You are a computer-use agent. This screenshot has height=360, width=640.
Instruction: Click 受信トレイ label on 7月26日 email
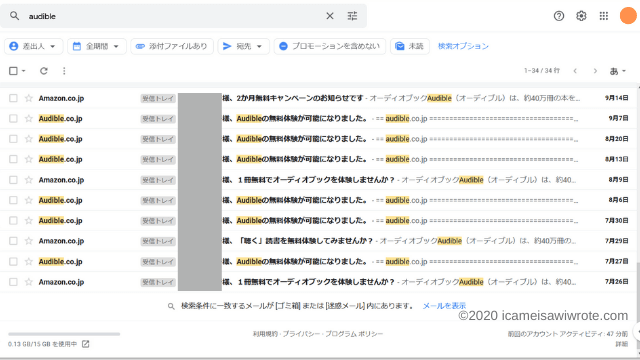[x=158, y=282]
